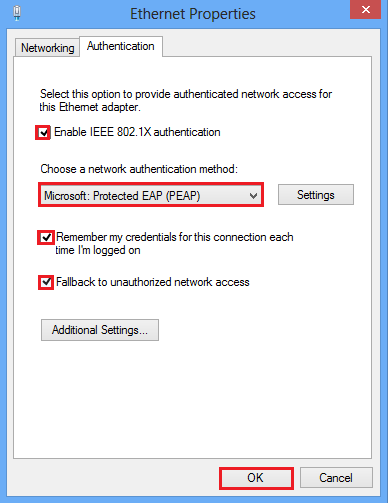Select the Authentication tab
This screenshot has height=503, width=388.
point(121,46)
